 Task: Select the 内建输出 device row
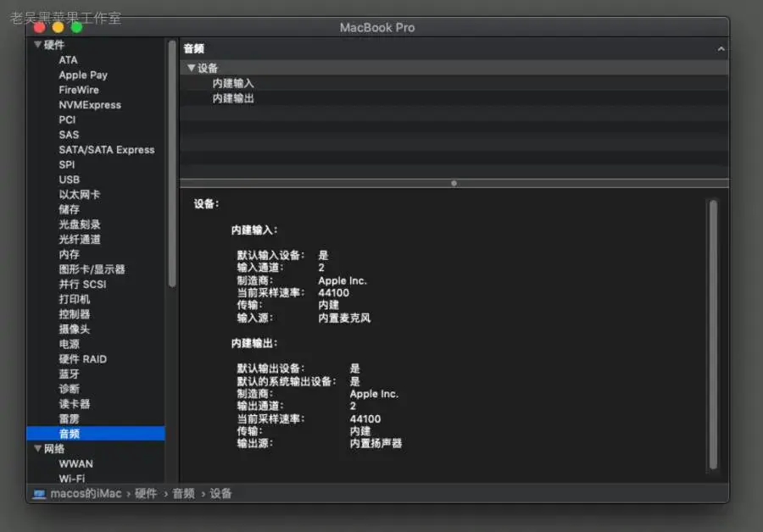(454, 98)
